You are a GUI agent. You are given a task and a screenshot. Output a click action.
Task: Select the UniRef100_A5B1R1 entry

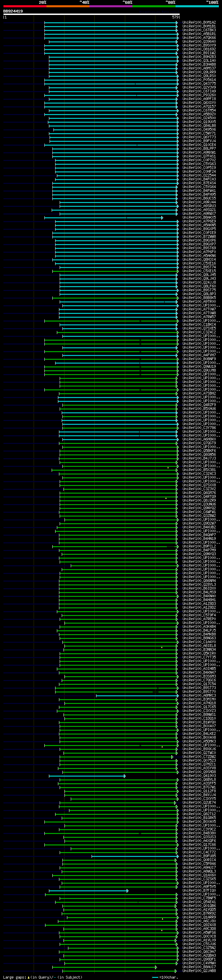(x=199, y=34)
